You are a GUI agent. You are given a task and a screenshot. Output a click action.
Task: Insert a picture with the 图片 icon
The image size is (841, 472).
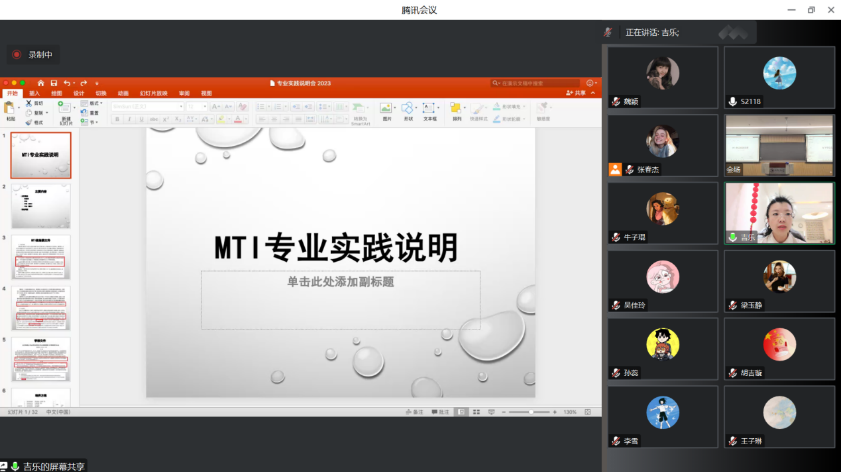click(x=386, y=108)
